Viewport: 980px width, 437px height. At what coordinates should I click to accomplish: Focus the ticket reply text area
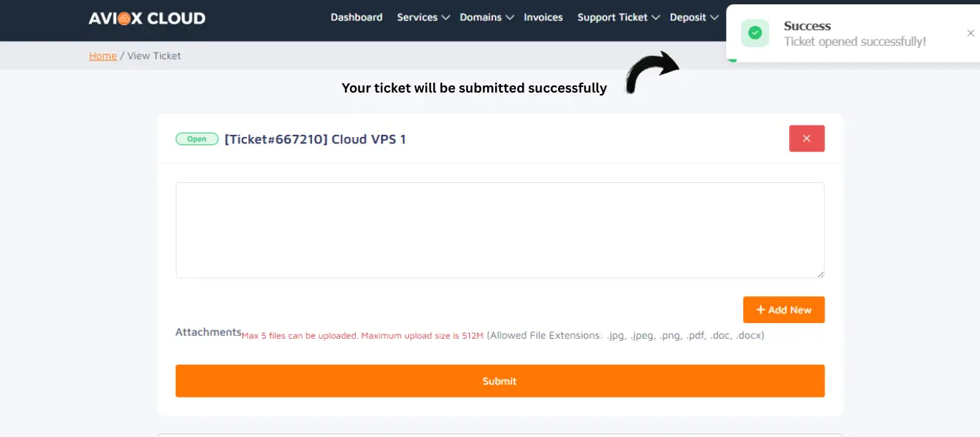coord(499,230)
